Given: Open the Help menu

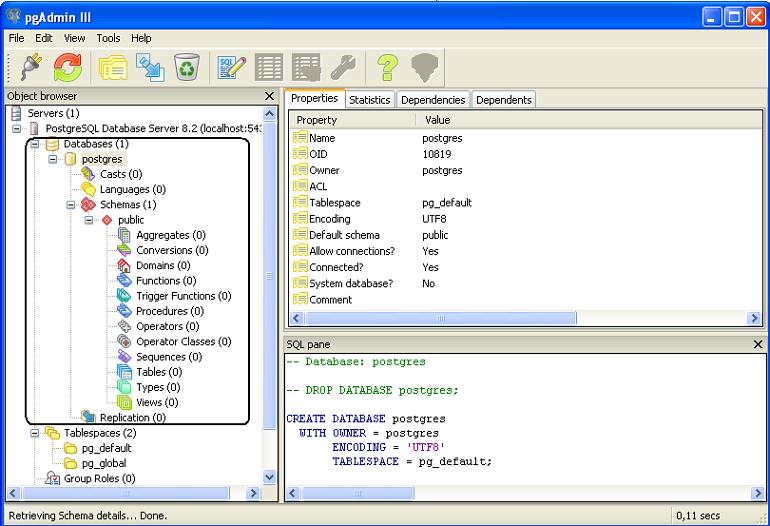Looking at the screenshot, I should (x=141, y=38).
